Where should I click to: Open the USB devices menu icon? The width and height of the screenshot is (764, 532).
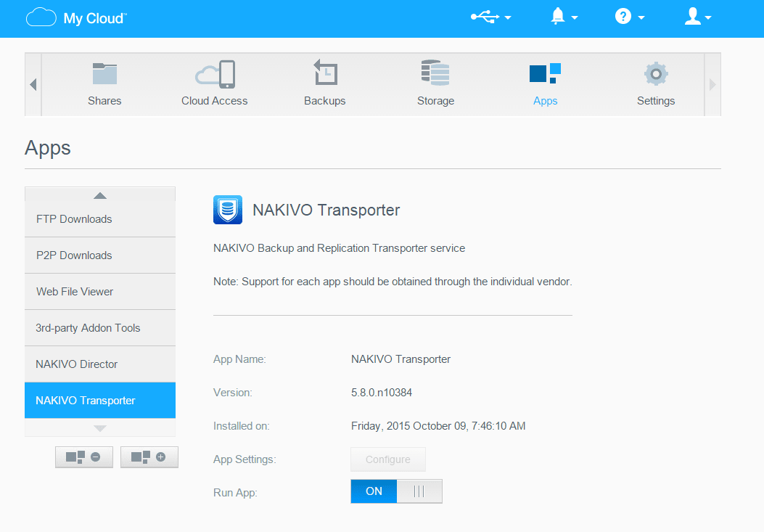tap(485, 17)
